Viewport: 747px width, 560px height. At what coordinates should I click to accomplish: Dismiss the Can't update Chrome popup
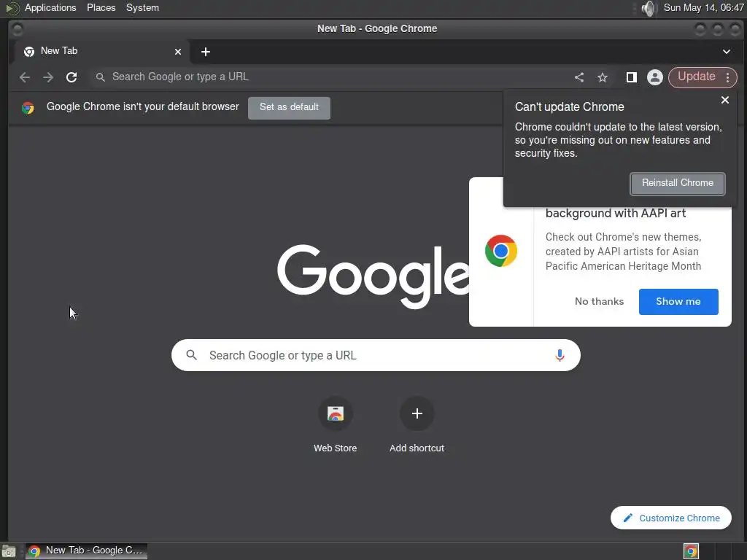(x=725, y=100)
